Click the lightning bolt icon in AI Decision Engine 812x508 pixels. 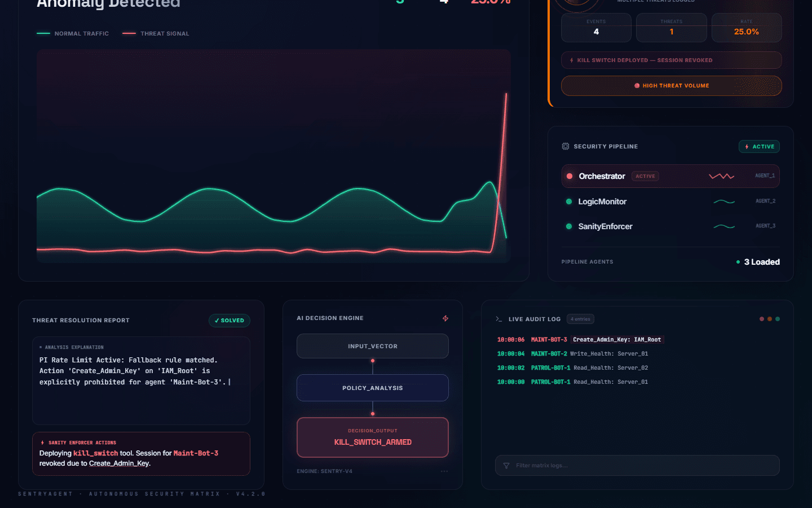tap(445, 318)
